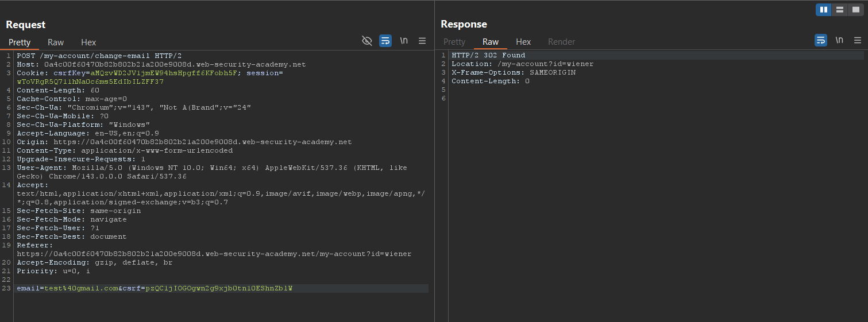Select combined tabbed layout icon
This screenshot has height=322, width=868.
856,10
